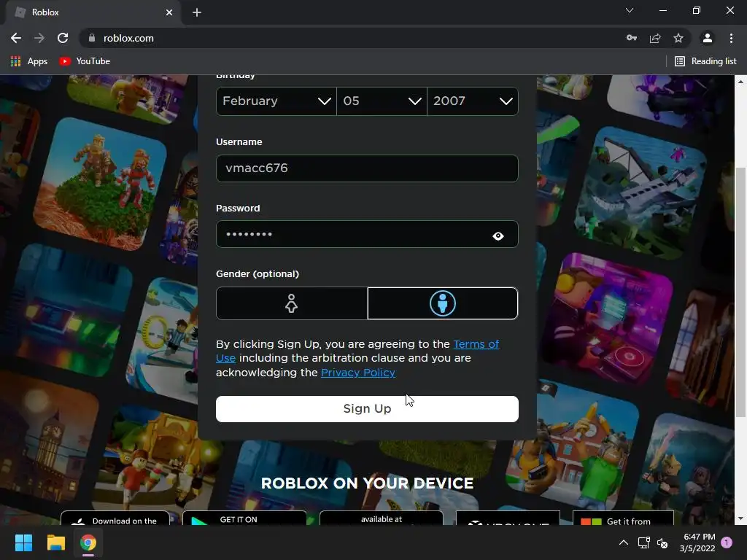
Task: Open birthday month dropdown showing February
Action: (x=276, y=101)
